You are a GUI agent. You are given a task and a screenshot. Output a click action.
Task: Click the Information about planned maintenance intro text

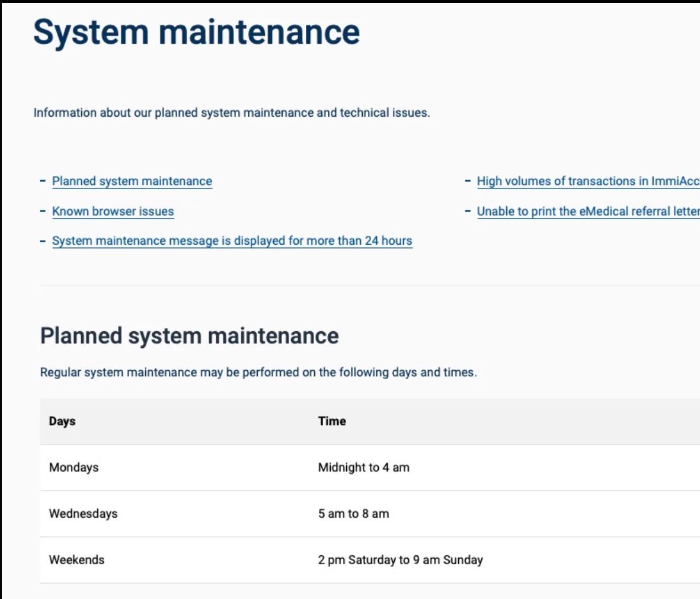click(x=232, y=113)
